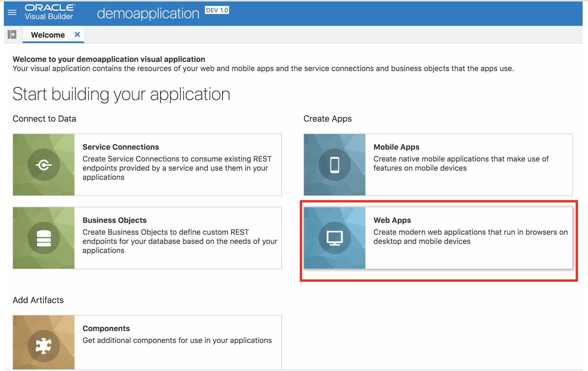Click the Connect to Data heading
The image size is (588, 371).
pos(44,119)
